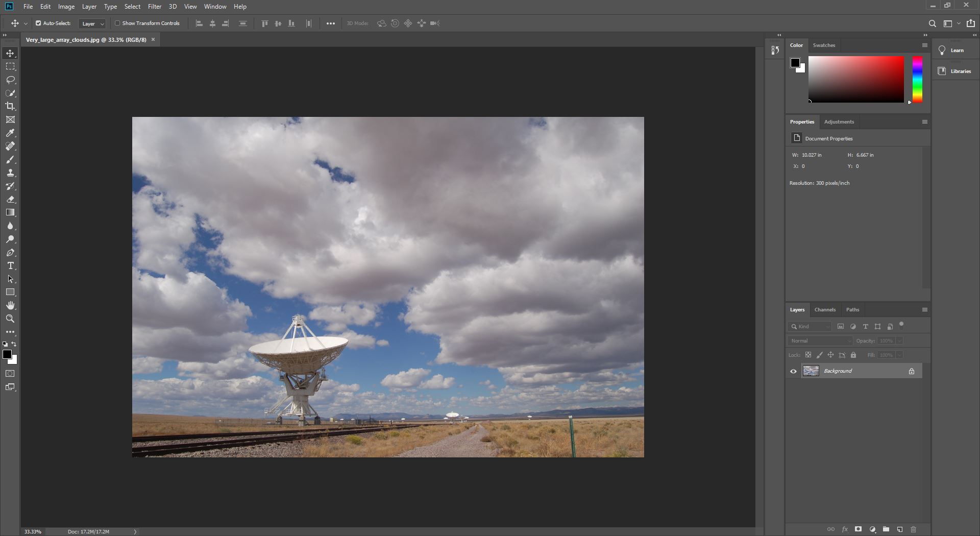Select the Zoom tool
The height and width of the screenshot is (536, 980).
10,319
